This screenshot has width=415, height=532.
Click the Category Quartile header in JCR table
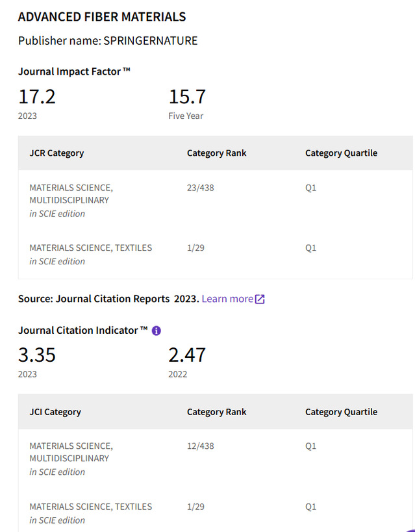[341, 153]
